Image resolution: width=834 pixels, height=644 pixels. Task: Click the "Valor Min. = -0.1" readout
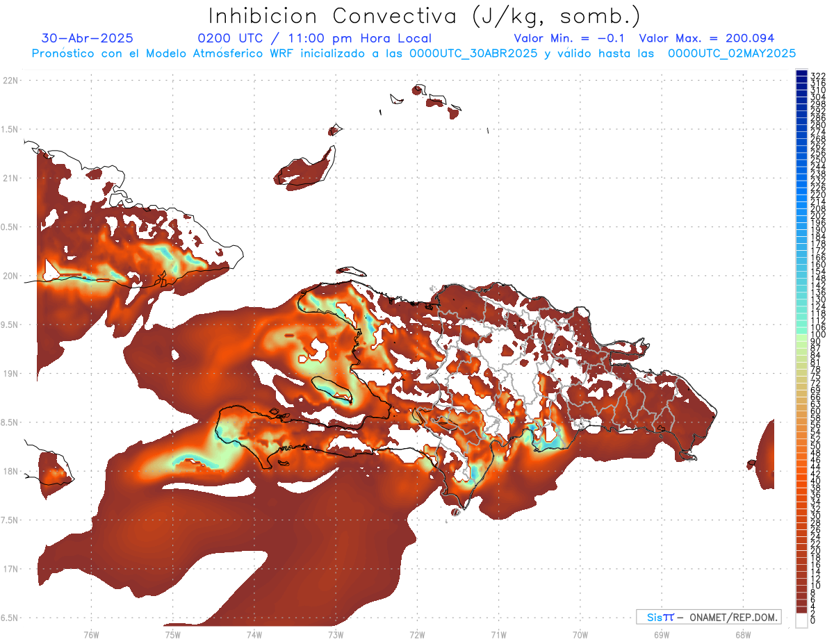pyautogui.click(x=570, y=38)
